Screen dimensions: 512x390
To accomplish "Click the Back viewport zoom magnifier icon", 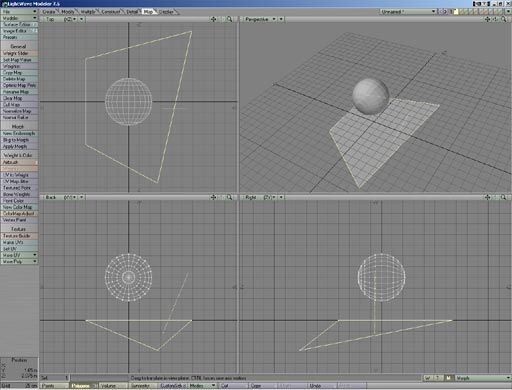I will [229, 197].
